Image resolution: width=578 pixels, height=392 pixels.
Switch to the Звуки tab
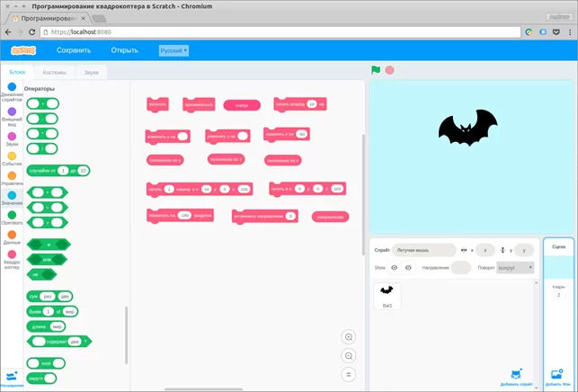91,72
